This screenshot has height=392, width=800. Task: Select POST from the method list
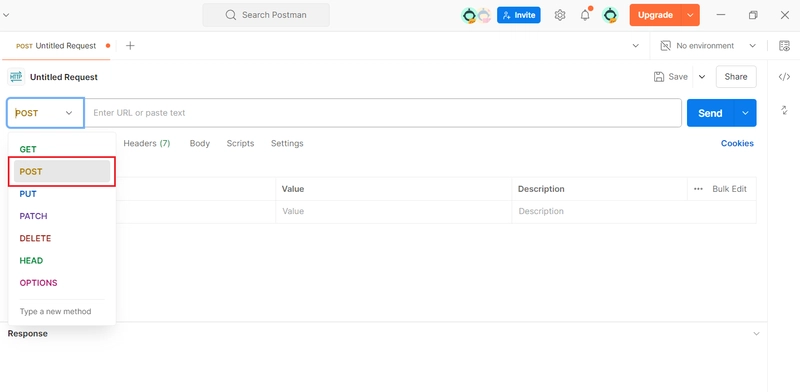[62, 172]
